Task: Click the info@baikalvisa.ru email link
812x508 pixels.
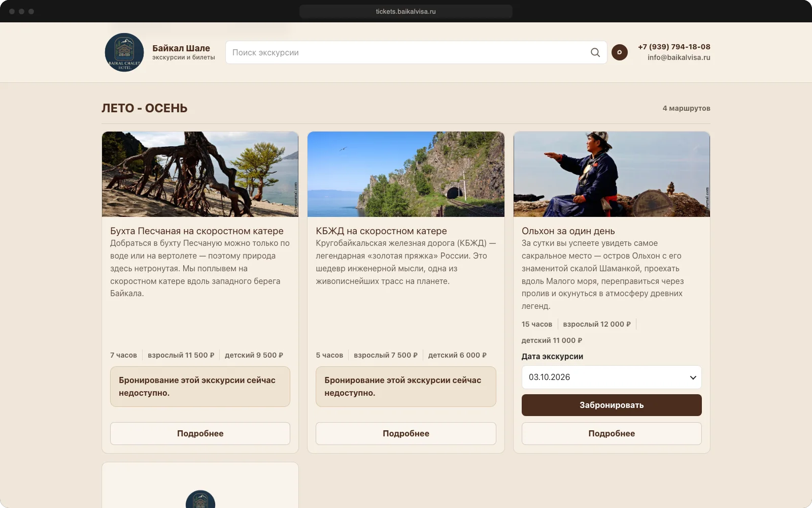Action: tap(679, 57)
